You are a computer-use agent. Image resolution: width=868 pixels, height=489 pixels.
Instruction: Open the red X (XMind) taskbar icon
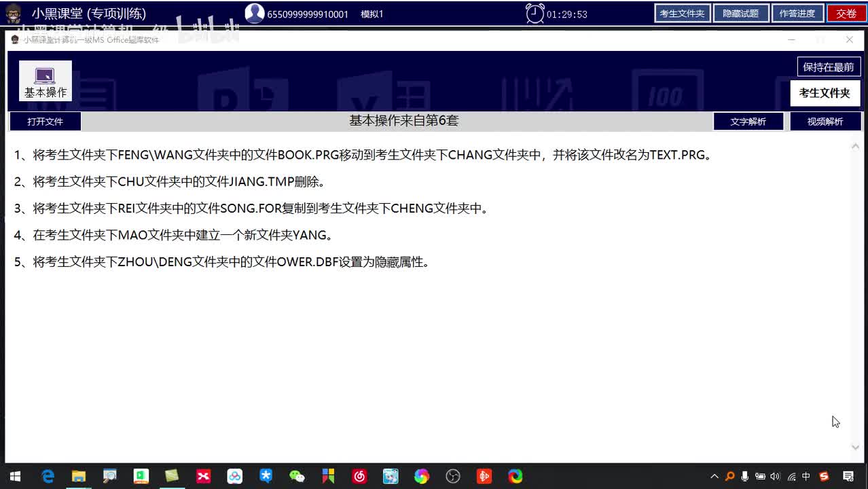click(203, 476)
